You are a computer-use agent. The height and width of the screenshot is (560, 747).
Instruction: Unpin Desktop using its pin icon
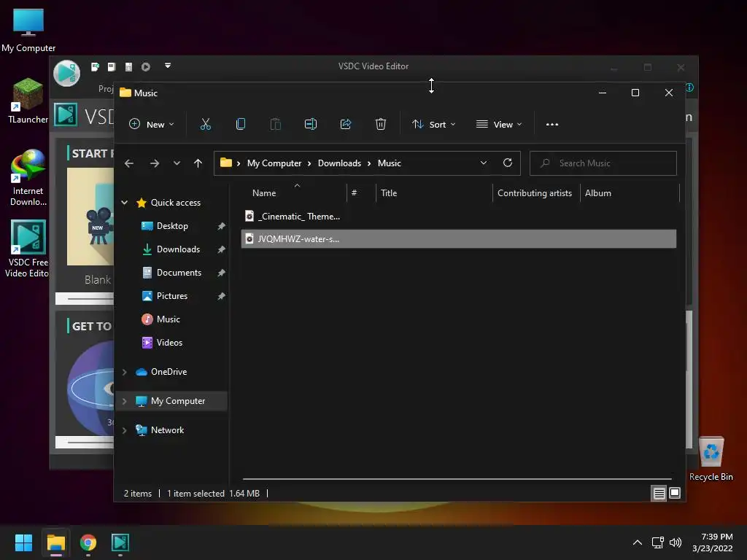tap(222, 226)
